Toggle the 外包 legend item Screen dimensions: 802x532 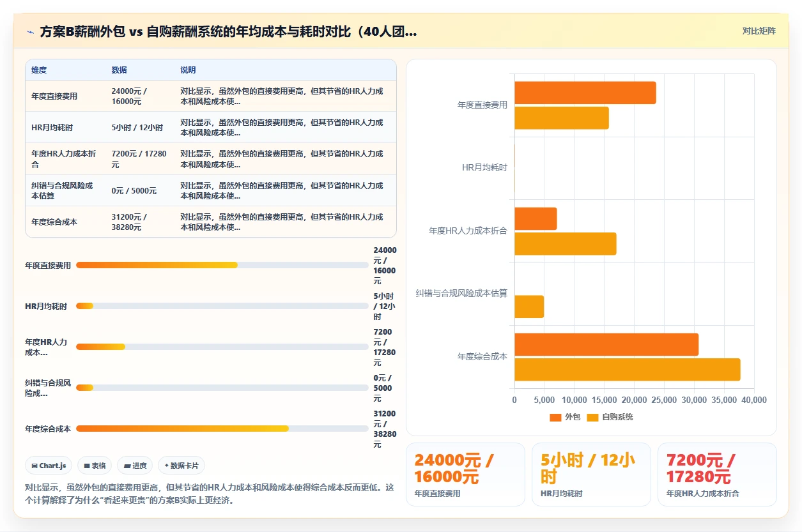(565, 417)
